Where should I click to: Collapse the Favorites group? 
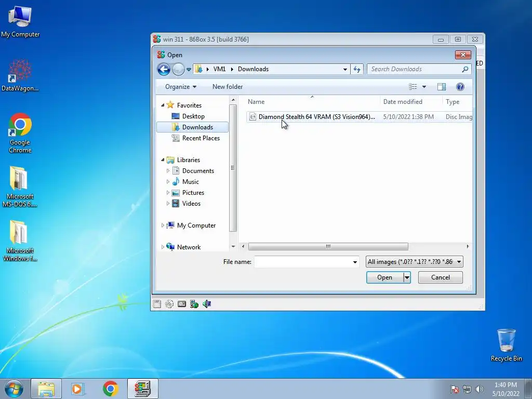point(163,105)
